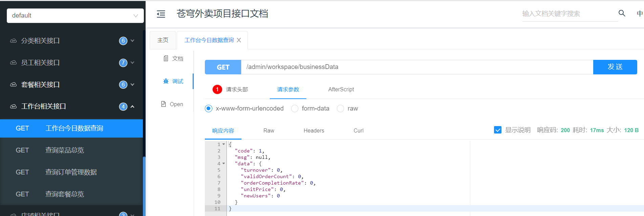Image resolution: width=644 pixels, height=216 pixels.
Task: Open 查询订单管理数据 API entry
Action: point(71,172)
